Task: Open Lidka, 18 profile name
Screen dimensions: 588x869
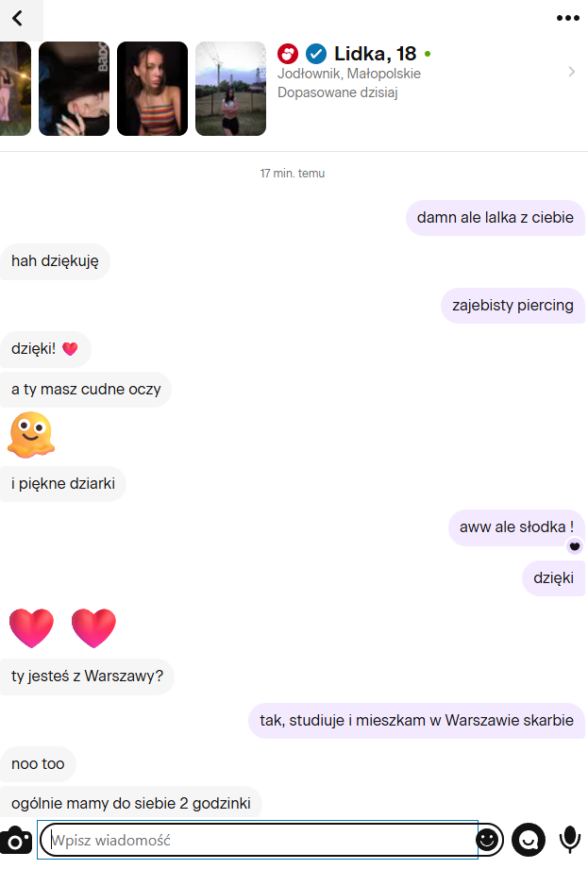Action: pyautogui.click(x=376, y=54)
